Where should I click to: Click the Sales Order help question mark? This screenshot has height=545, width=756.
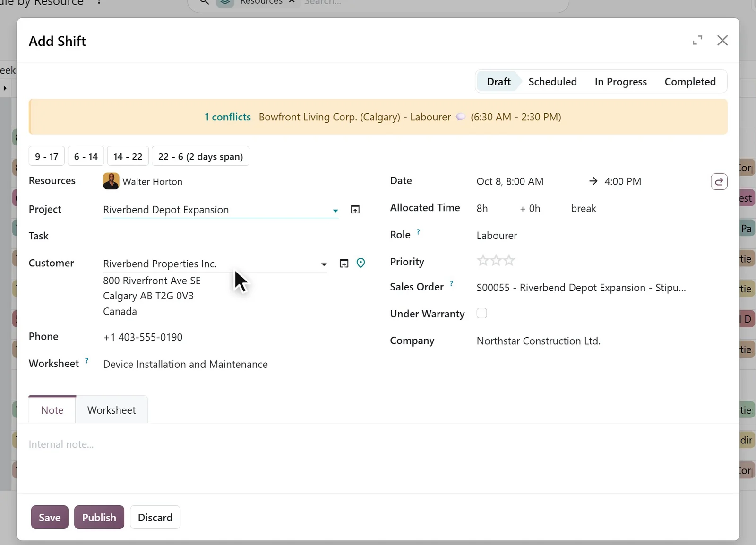[x=451, y=284]
